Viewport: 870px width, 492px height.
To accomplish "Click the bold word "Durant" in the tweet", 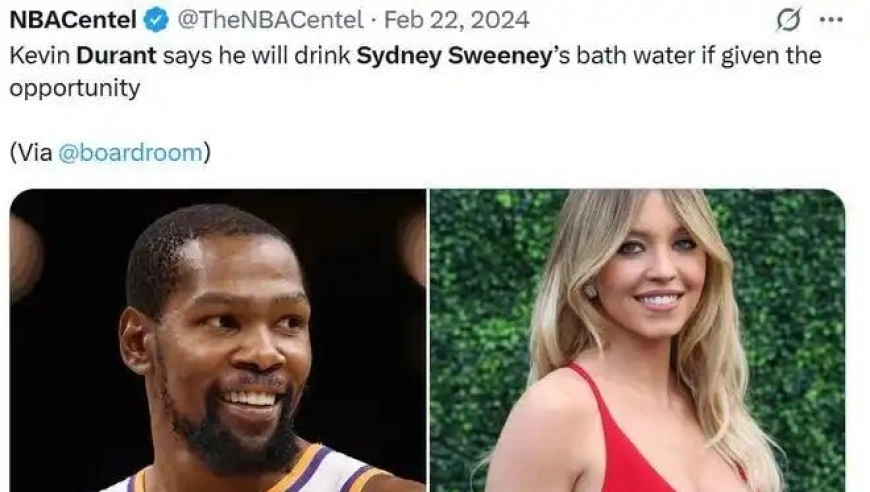I will pyautogui.click(x=118, y=55).
